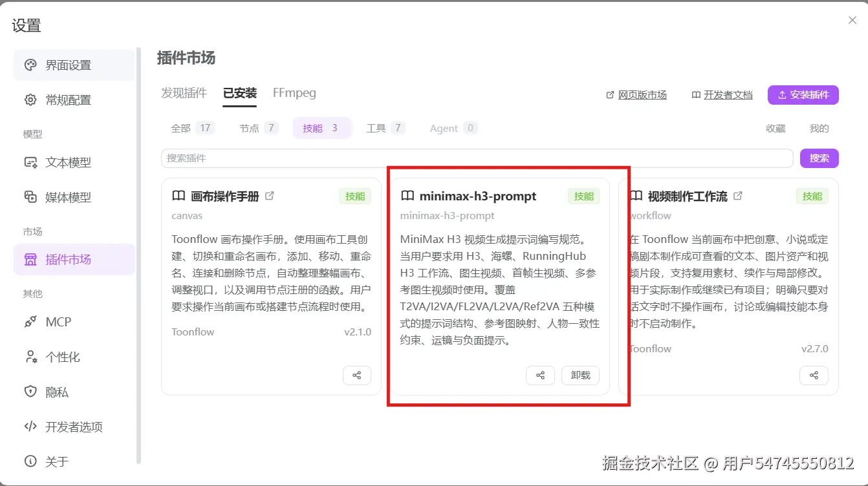Click the 安装插件 button
This screenshot has width=868, height=486.
[x=803, y=95]
